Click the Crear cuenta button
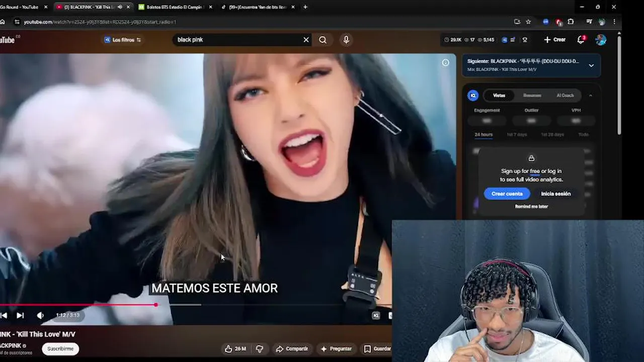644x362 pixels. click(x=507, y=194)
